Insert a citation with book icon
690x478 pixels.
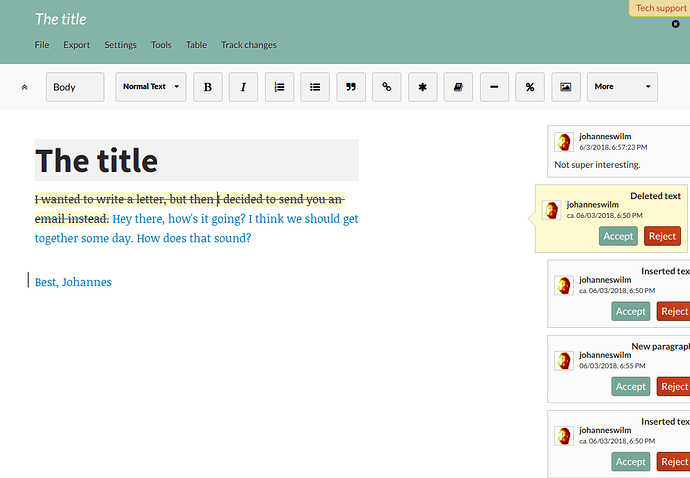(x=458, y=87)
